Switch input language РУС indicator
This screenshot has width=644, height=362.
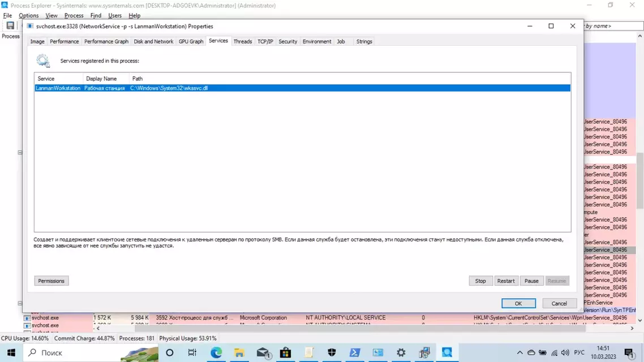click(579, 352)
